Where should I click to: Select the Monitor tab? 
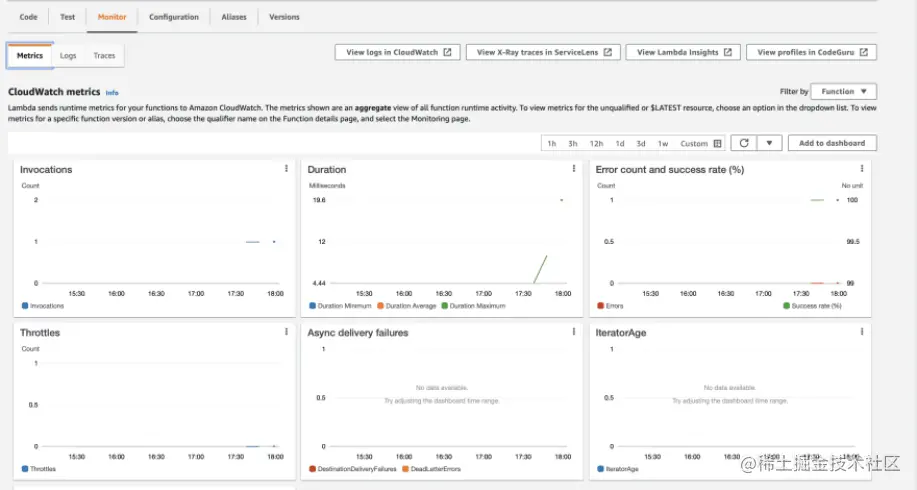coord(112,17)
